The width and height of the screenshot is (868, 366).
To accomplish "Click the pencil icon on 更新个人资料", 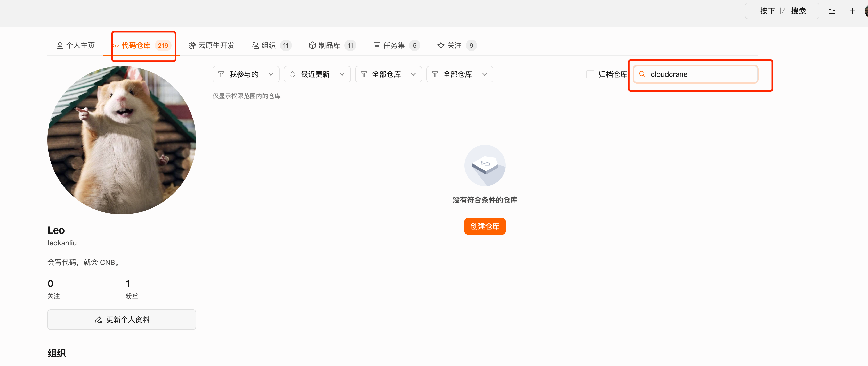I will pyautogui.click(x=98, y=320).
